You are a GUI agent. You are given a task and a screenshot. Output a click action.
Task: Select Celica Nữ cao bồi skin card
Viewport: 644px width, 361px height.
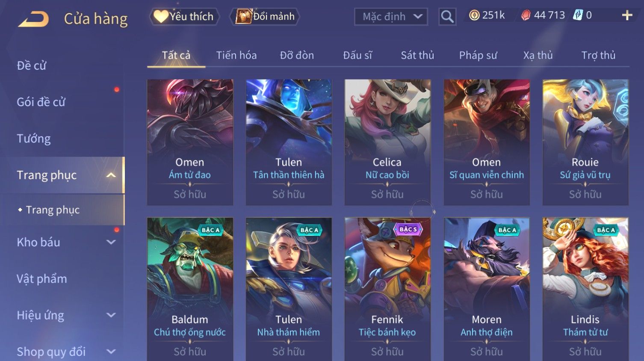pyautogui.click(x=387, y=142)
